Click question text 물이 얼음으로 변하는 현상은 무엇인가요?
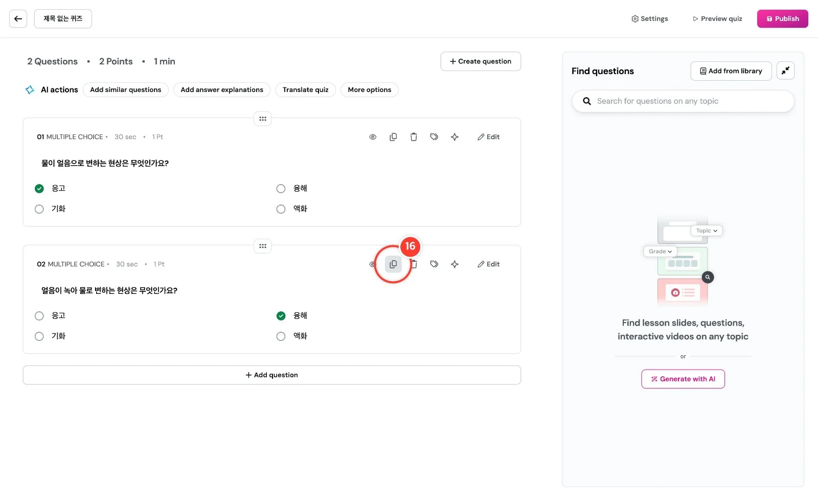 pyautogui.click(x=105, y=163)
